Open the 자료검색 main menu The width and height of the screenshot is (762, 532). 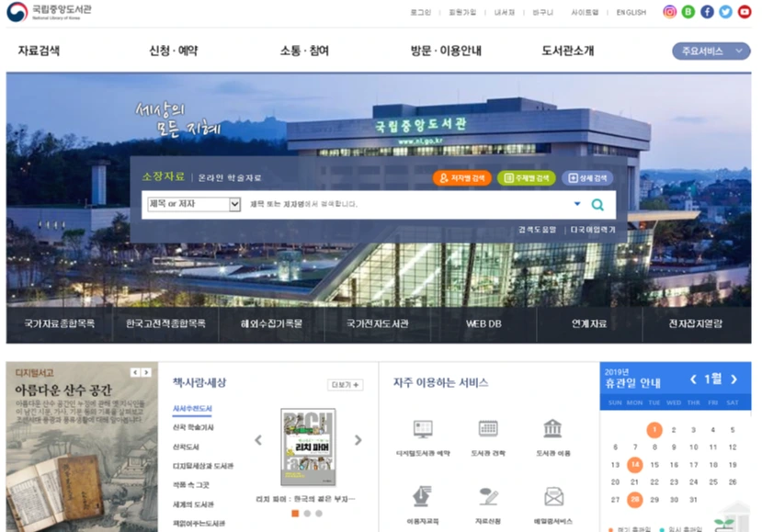point(39,51)
